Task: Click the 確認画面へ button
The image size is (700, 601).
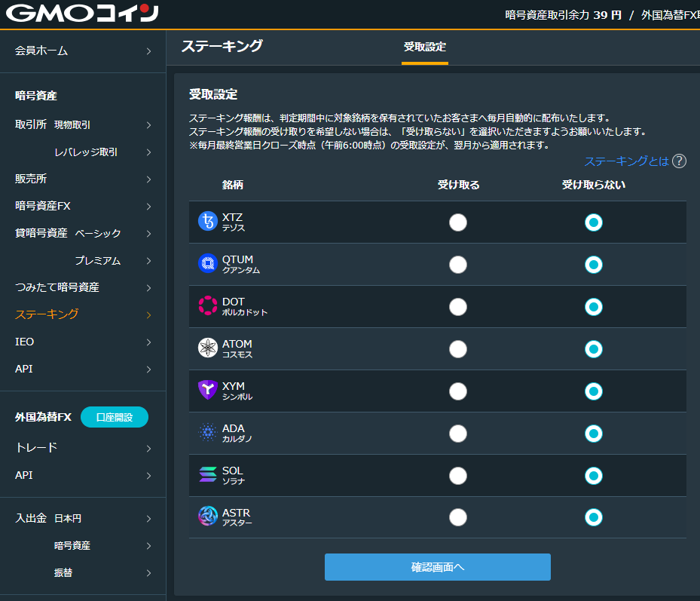Action: point(438,567)
